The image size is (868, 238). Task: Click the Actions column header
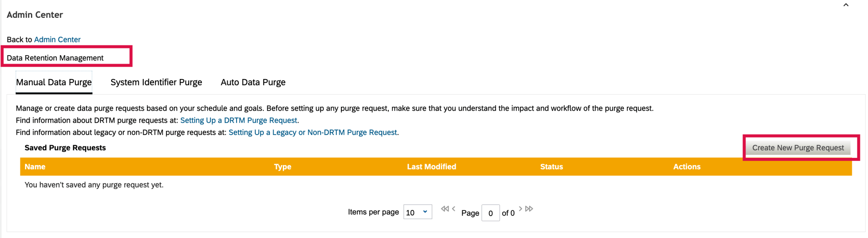click(687, 167)
